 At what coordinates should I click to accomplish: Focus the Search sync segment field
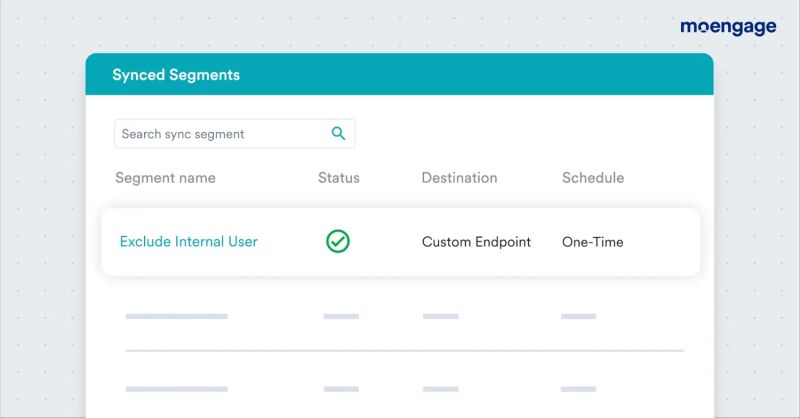click(220, 134)
